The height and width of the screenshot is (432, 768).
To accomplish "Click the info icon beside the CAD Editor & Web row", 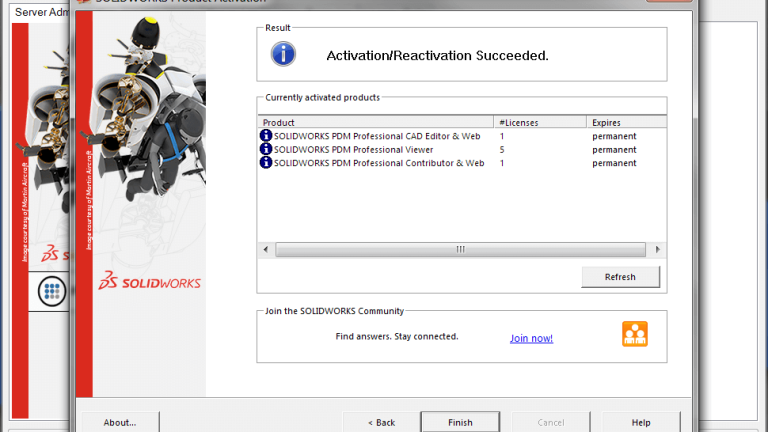I will click(x=265, y=136).
